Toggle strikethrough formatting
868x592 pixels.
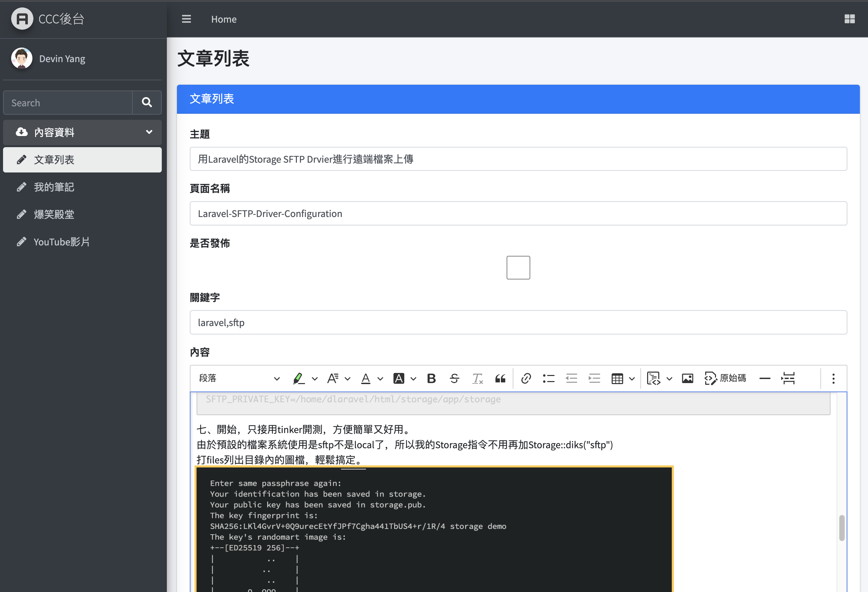(x=454, y=378)
